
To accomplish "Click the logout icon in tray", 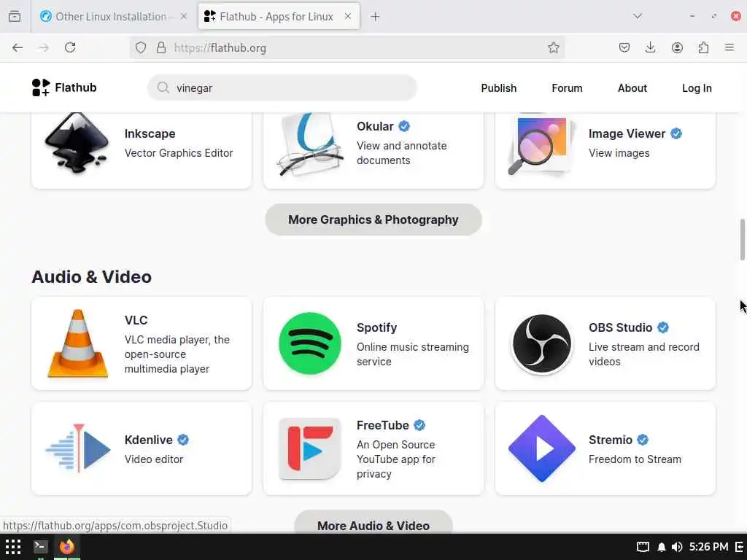I will pyautogui.click(x=739, y=547).
